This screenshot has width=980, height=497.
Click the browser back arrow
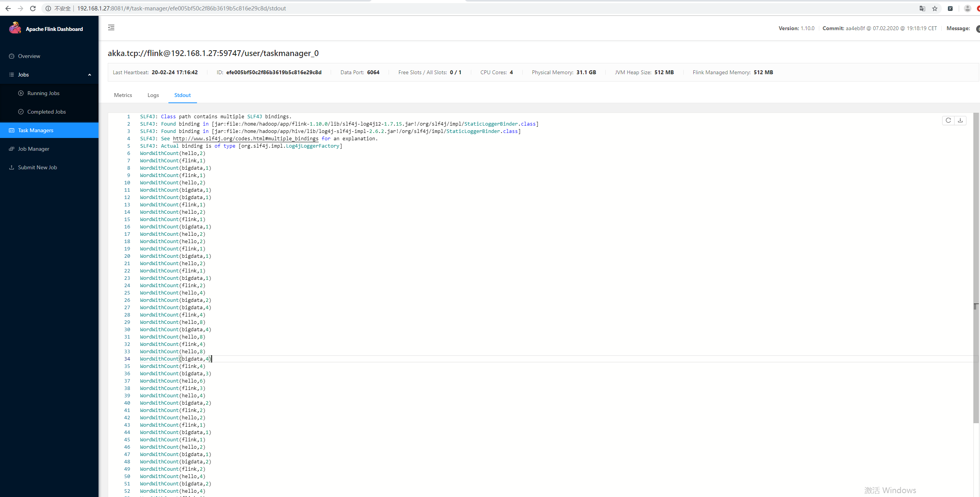point(8,9)
